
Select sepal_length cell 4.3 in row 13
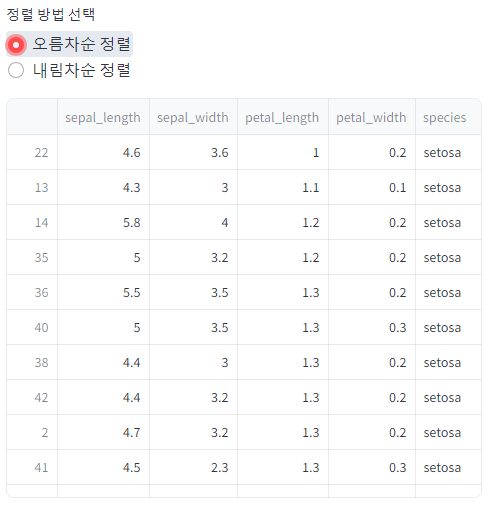[103, 187]
